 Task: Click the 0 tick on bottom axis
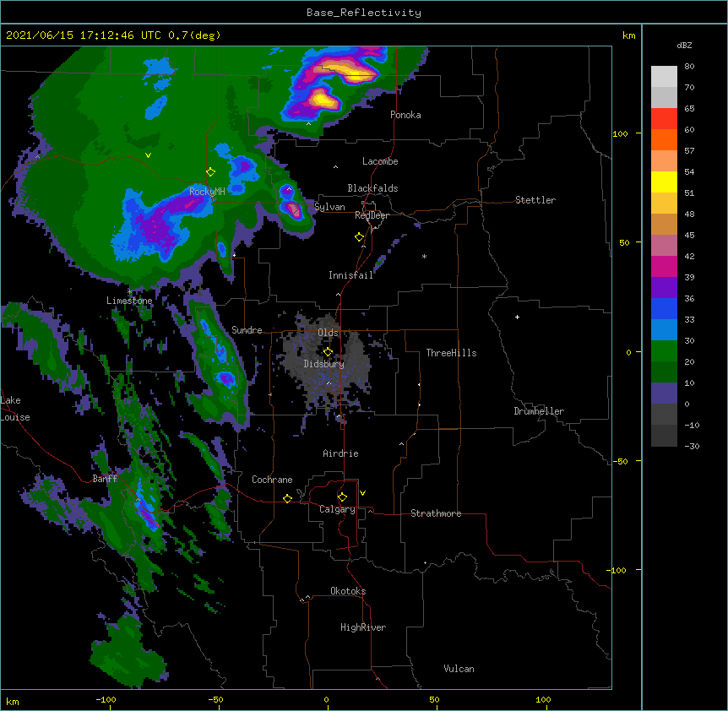tap(326, 699)
